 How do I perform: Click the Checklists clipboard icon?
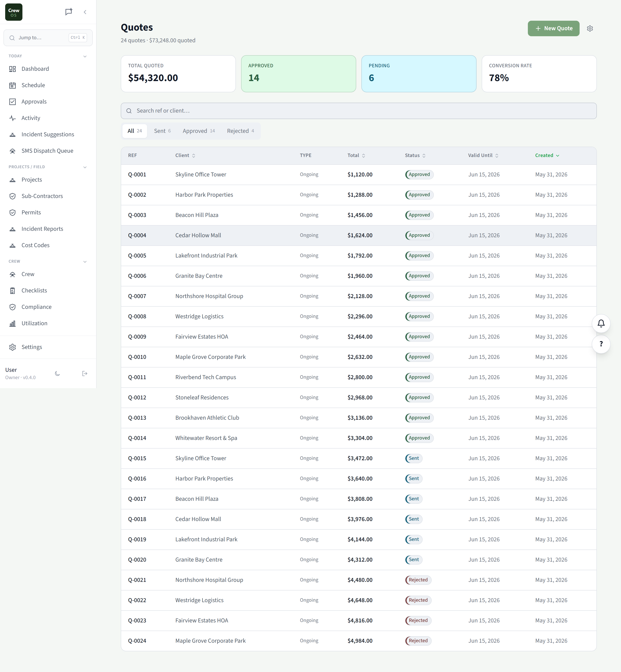(13, 291)
